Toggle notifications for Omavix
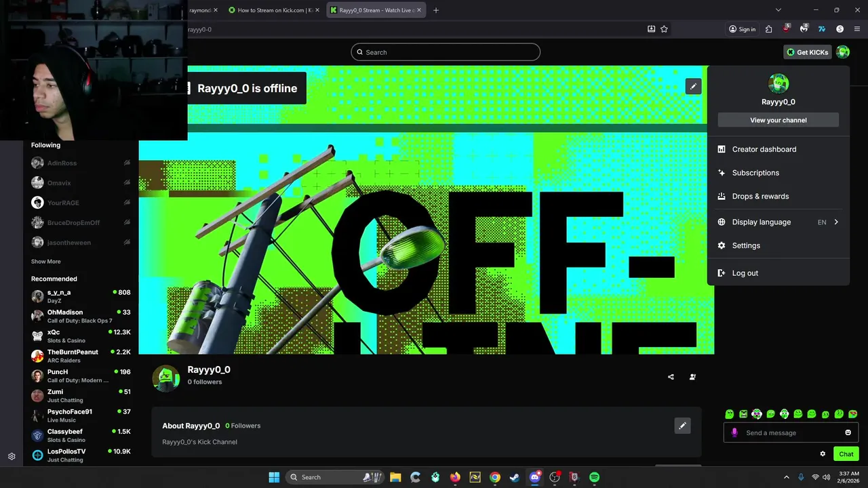868x488 pixels. [x=127, y=183]
